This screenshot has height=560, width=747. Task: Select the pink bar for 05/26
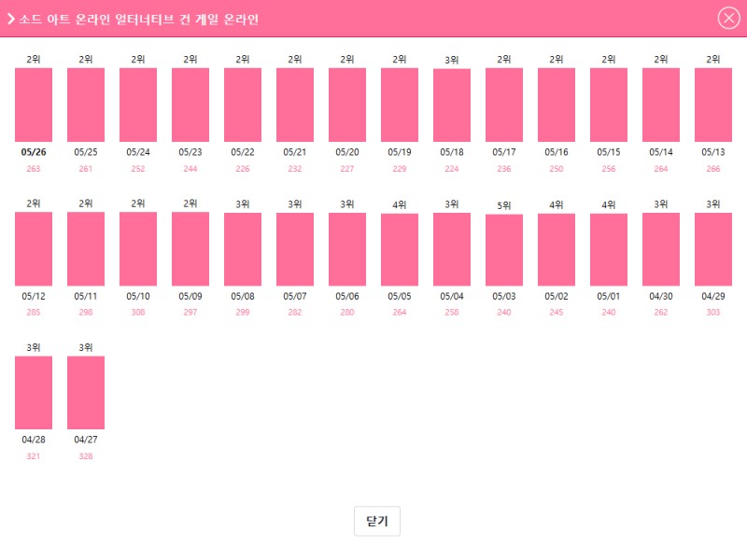pos(34,105)
